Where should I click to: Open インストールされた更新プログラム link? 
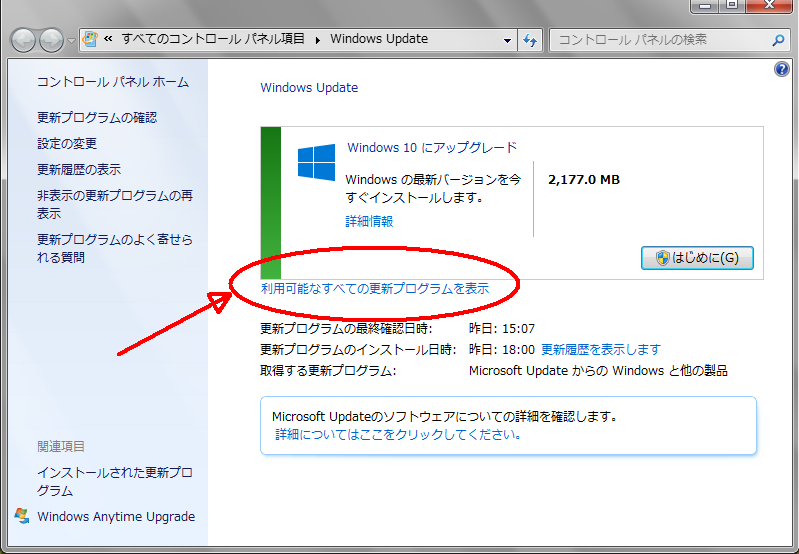pos(115,482)
